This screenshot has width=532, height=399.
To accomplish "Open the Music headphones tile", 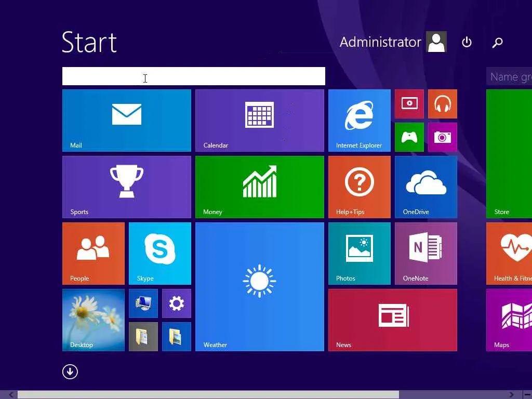I will point(443,104).
